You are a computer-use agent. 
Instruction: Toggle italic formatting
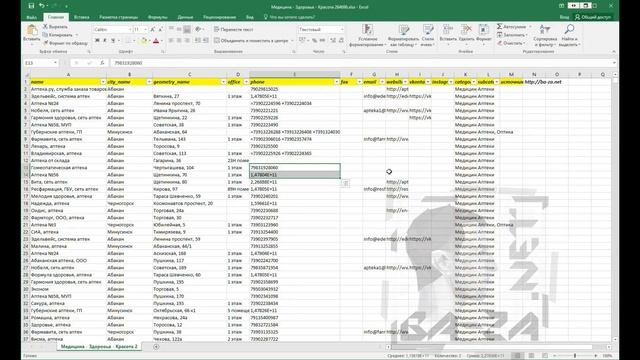coord(105,40)
